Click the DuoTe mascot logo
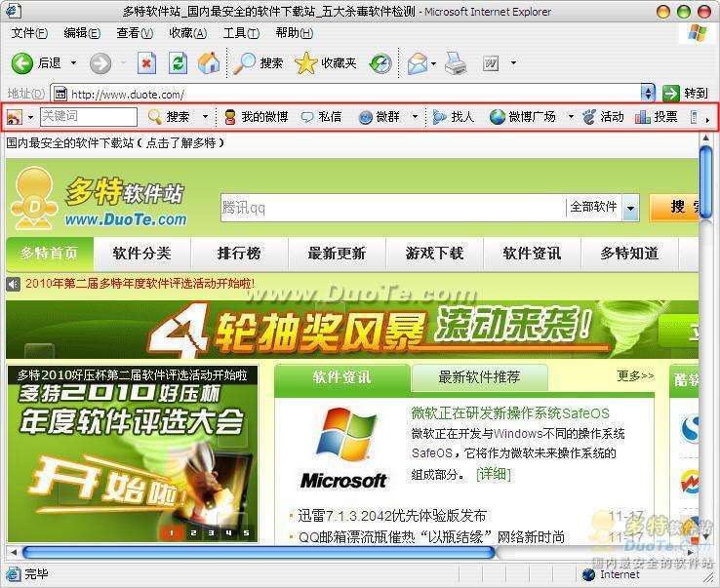Viewport: 720px width, 588px height. [x=35, y=199]
